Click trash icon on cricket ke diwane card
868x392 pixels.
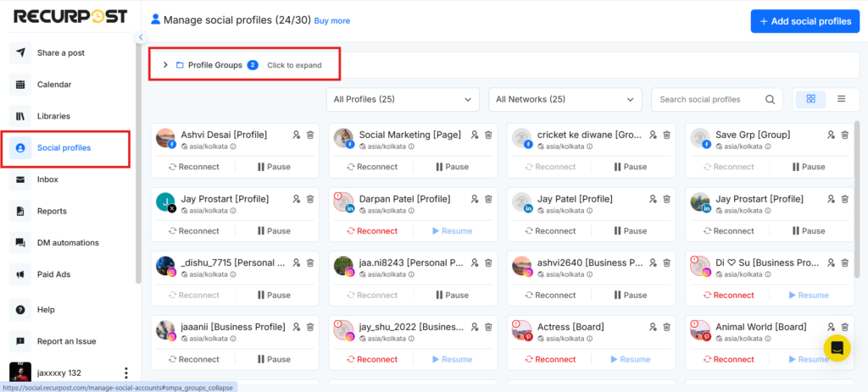pyautogui.click(x=666, y=135)
